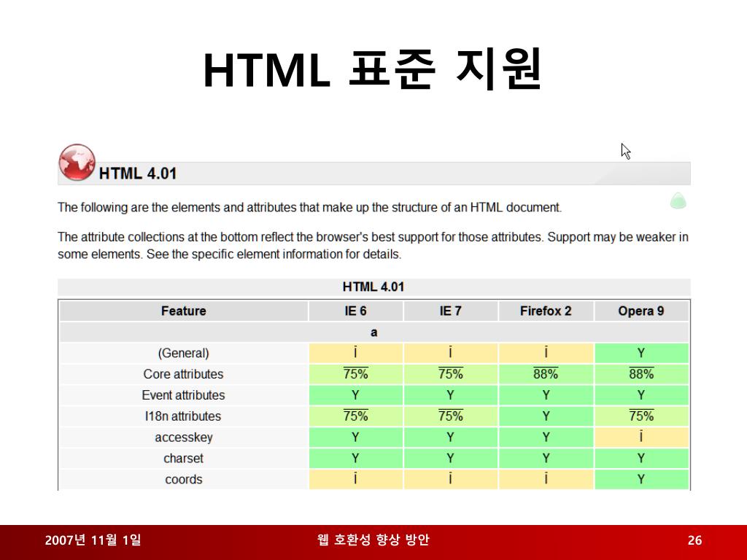
Task: Click the HTML 4.01 section heading
Action: coord(138,174)
